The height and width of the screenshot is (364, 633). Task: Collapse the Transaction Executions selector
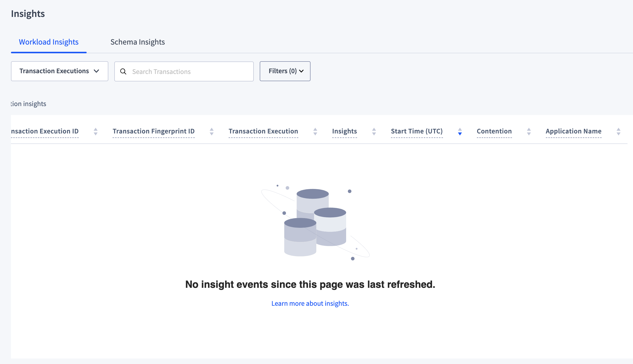(x=97, y=71)
